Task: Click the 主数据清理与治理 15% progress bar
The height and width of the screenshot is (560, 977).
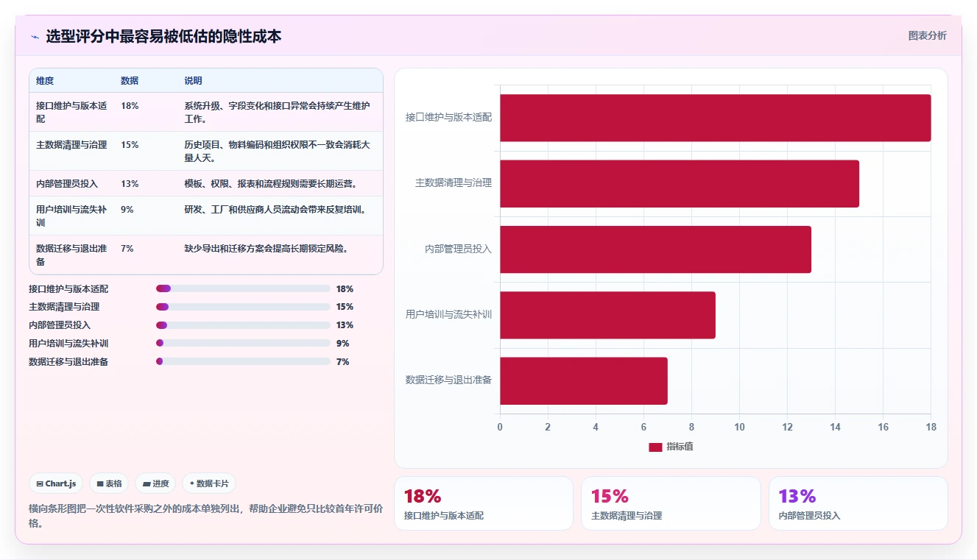Action: (243, 307)
